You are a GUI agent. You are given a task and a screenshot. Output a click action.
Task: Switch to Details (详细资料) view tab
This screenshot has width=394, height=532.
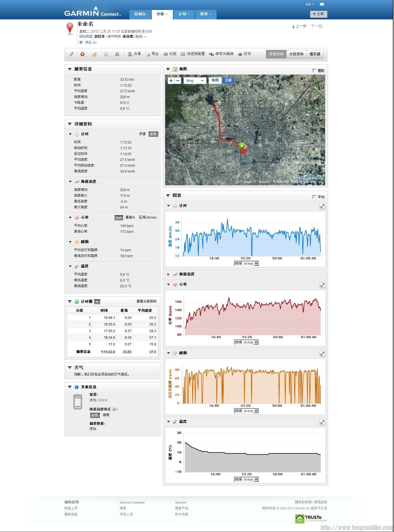click(x=276, y=54)
